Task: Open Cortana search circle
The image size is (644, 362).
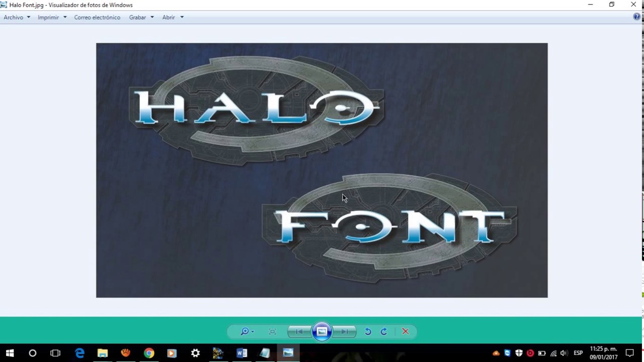Action: point(33,353)
